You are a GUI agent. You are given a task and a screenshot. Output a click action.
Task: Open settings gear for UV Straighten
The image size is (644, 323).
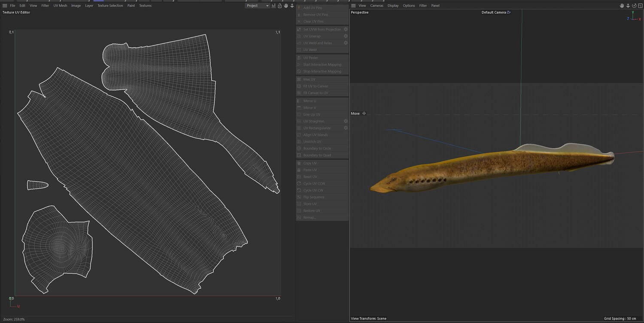click(x=346, y=121)
